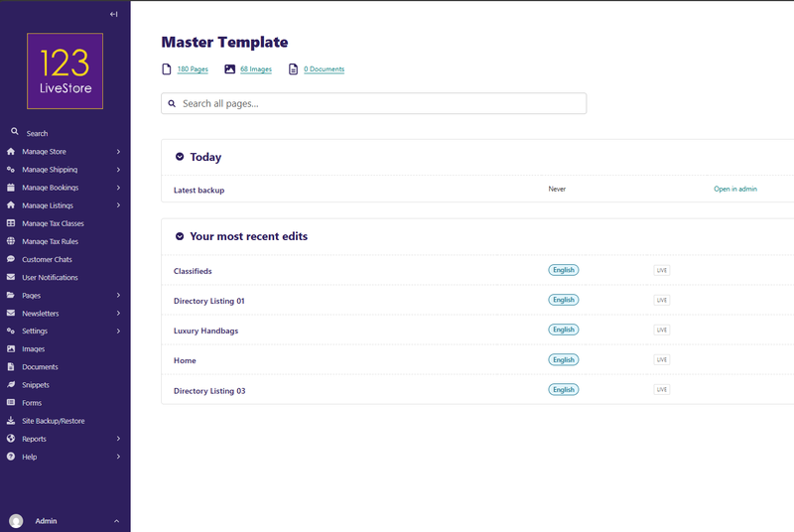Screen dimensions: 794x532
Task: Collapse the Today section toggle
Action: pyautogui.click(x=180, y=157)
